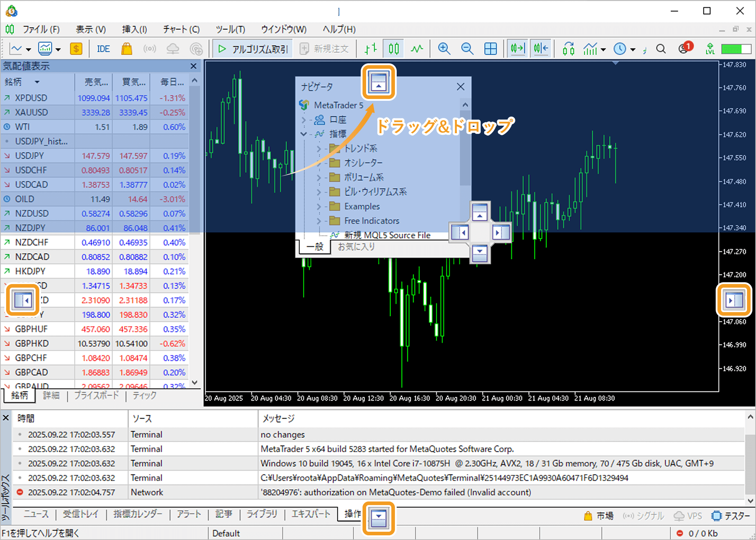Image resolution: width=756 pixels, height=540 pixels.
Task: Toggle chart auto-scroll to latest bar
Action: (x=517, y=49)
